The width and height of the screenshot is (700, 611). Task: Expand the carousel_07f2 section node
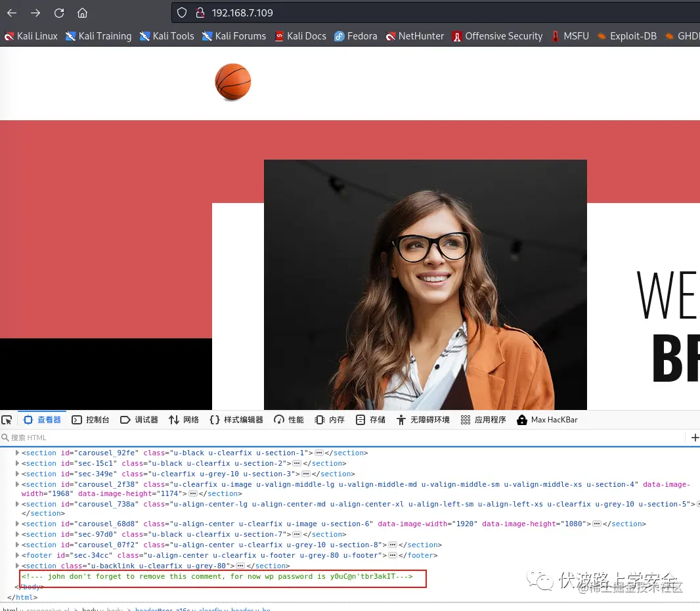click(x=18, y=545)
